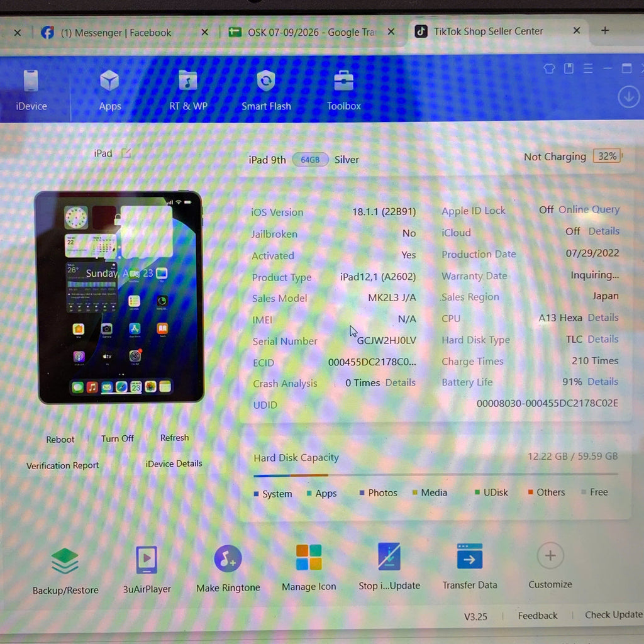Click the V3.25 version label
Screen dimensions: 644x644
[x=475, y=616]
